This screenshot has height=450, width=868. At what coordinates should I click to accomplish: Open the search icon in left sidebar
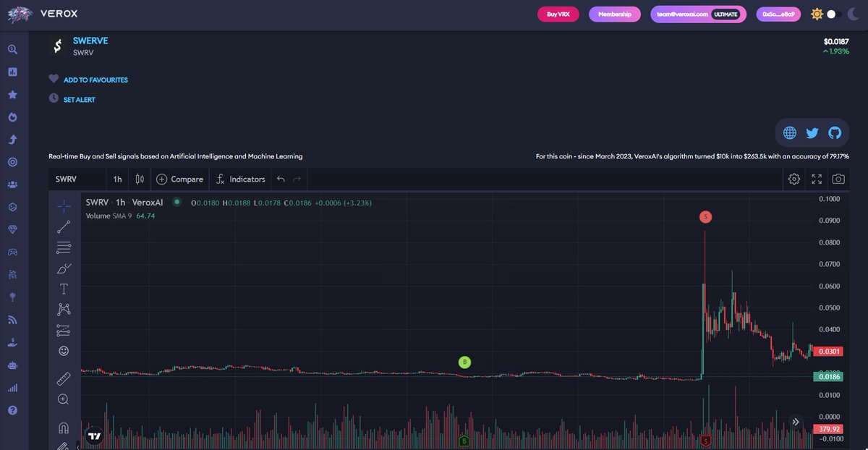[12, 49]
